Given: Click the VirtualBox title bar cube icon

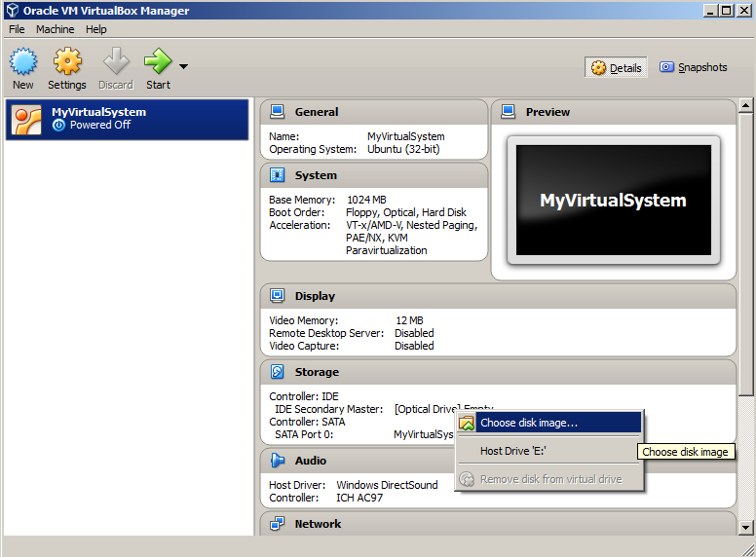Looking at the screenshot, I should click(12, 10).
